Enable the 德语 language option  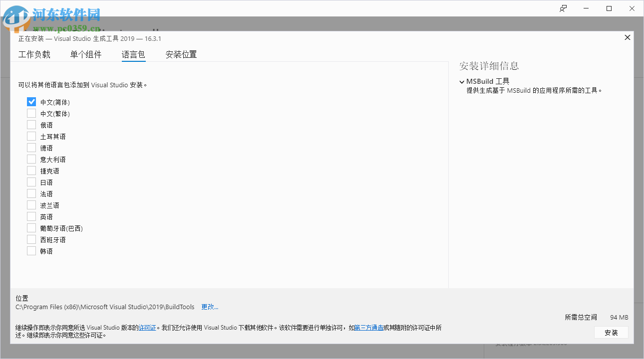tap(31, 147)
